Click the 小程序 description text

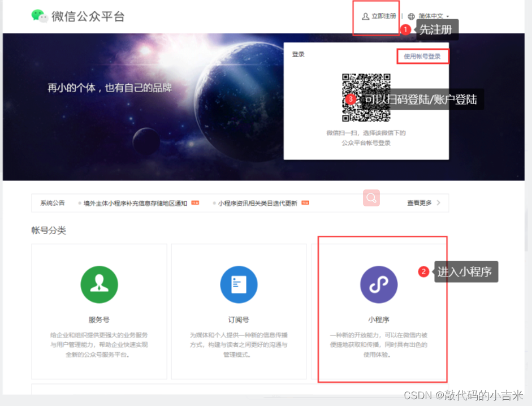click(379, 345)
